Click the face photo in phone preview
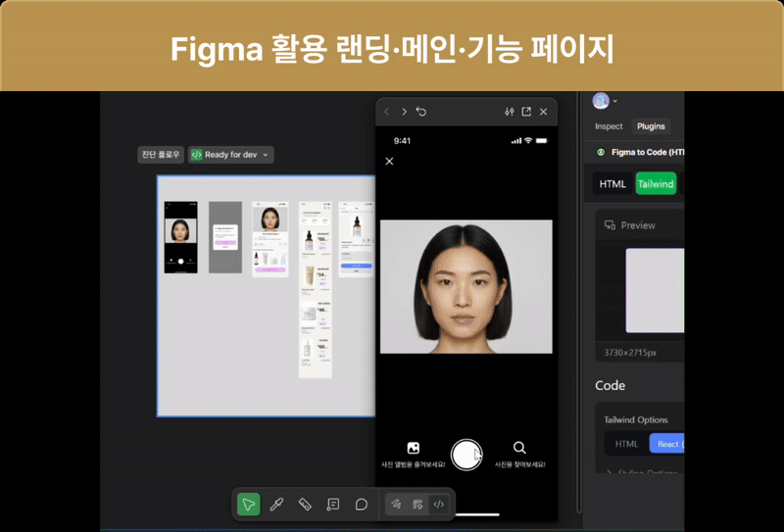Image resolution: width=784 pixels, height=532 pixels. tap(466, 286)
